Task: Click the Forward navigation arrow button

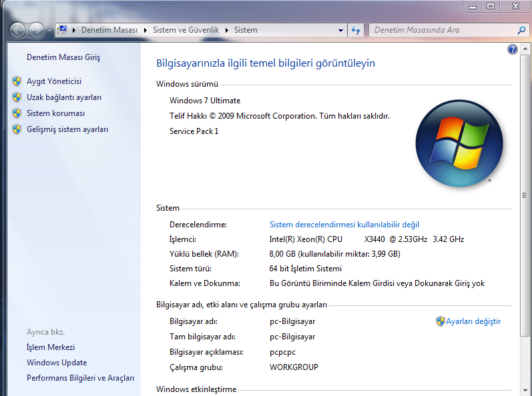Action: [x=36, y=31]
